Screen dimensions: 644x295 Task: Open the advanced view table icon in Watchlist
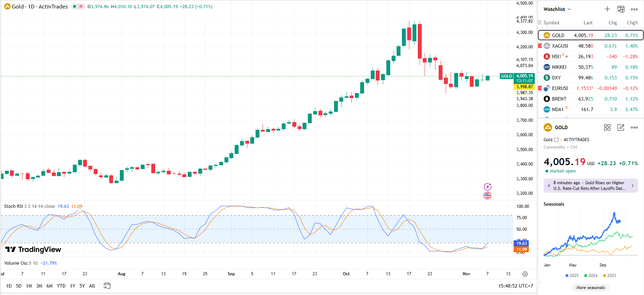[x=621, y=9]
